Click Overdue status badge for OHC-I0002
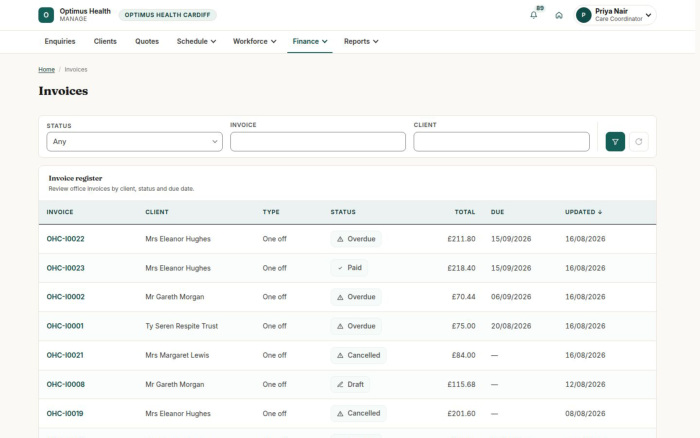This screenshot has width=700, height=438. 356,297
